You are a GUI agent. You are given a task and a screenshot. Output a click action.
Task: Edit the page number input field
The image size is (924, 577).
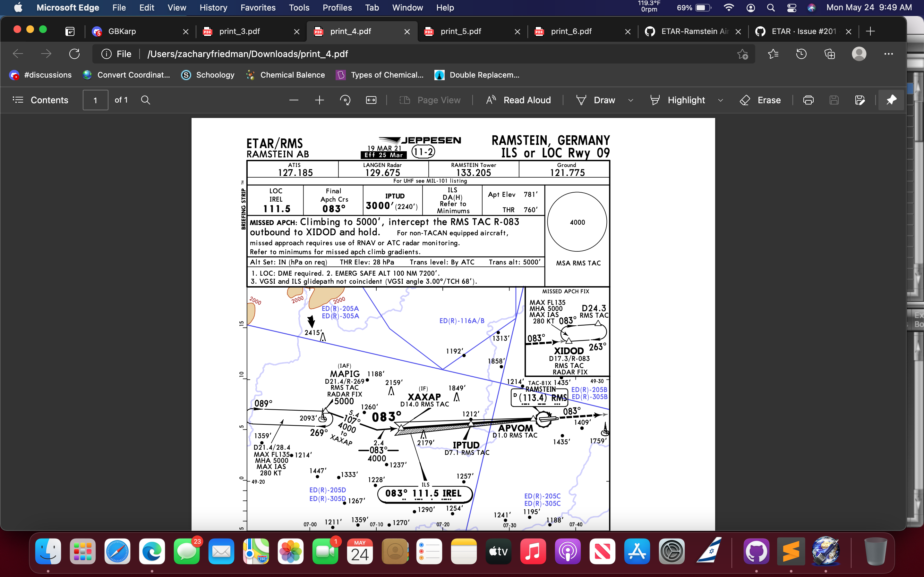click(x=95, y=100)
